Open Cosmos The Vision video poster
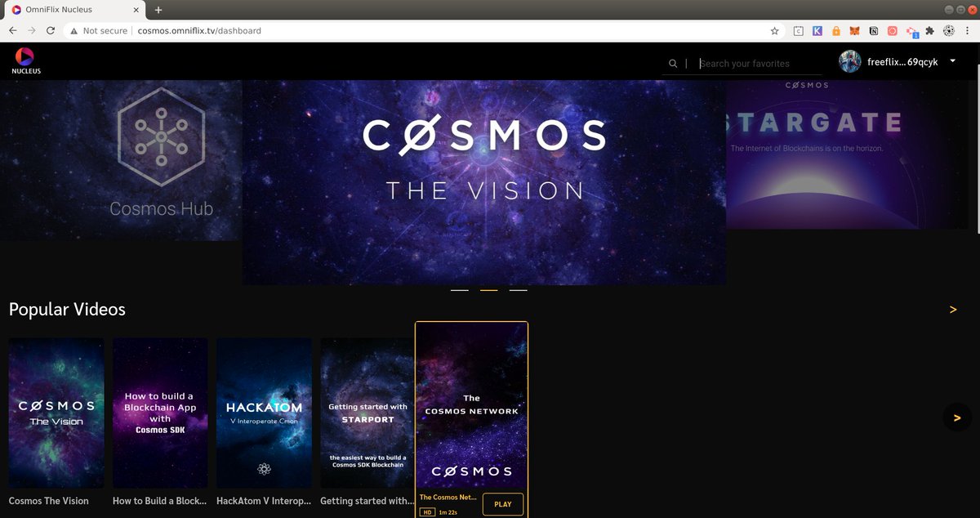 coord(56,413)
